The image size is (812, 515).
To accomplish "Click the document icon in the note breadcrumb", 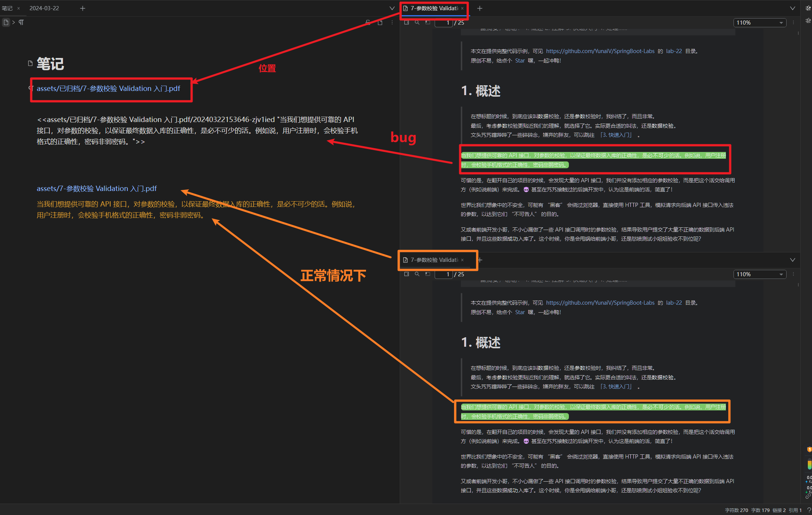I will (x=6, y=22).
